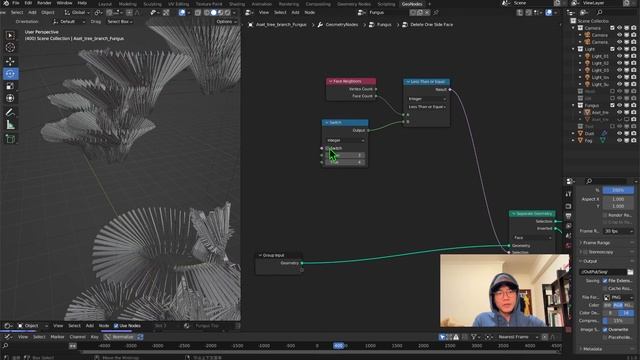Select color depth 16 button
This screenshot has height=360, width=640.
[x=627, y=313]
